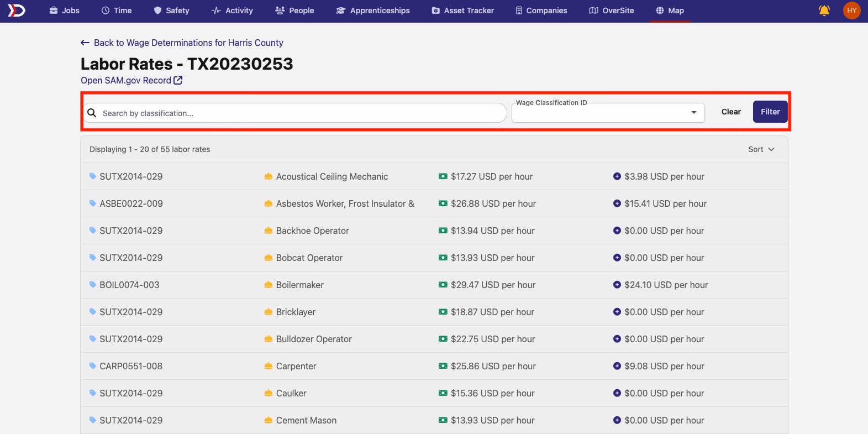Open the Time menu
This screenshot has height=434, width=868.
[117, 11]
